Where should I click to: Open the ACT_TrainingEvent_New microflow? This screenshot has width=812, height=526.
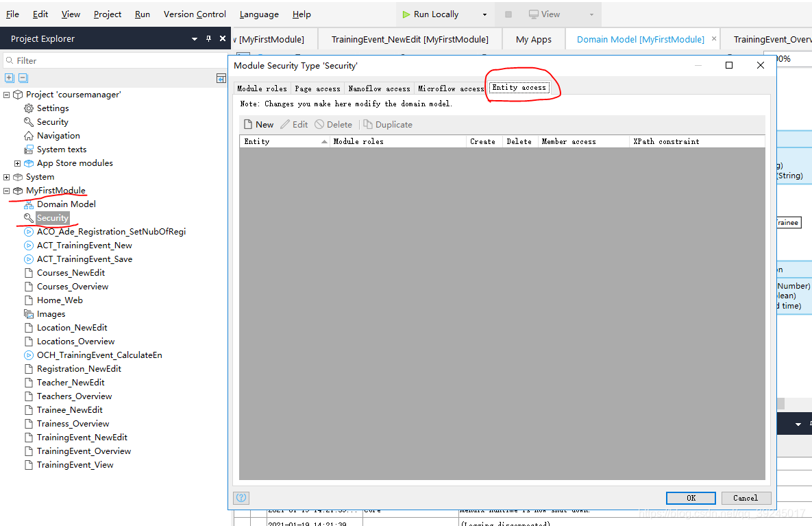(x=84, y=245)
